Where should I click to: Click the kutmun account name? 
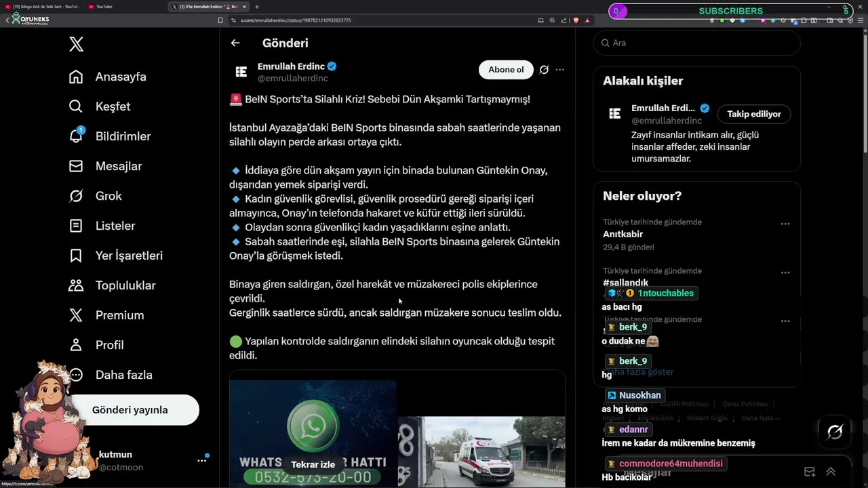115,454
